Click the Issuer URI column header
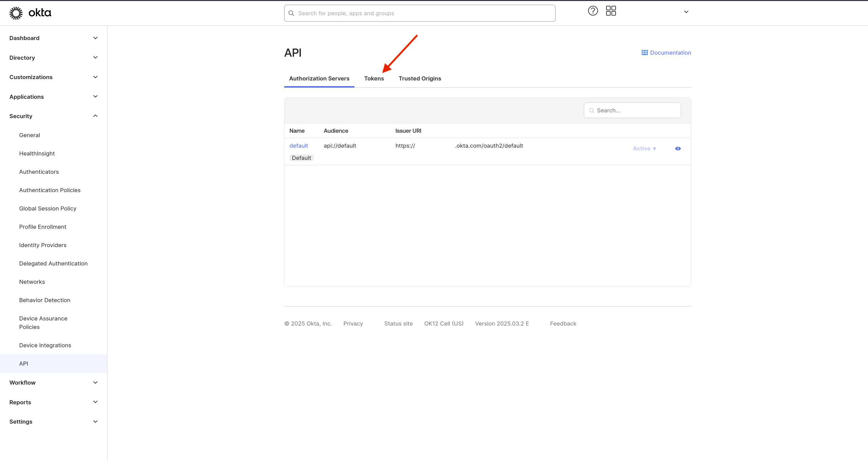This screenshot has height=461, width=868. pyautogui.click(x=408, y=131)
